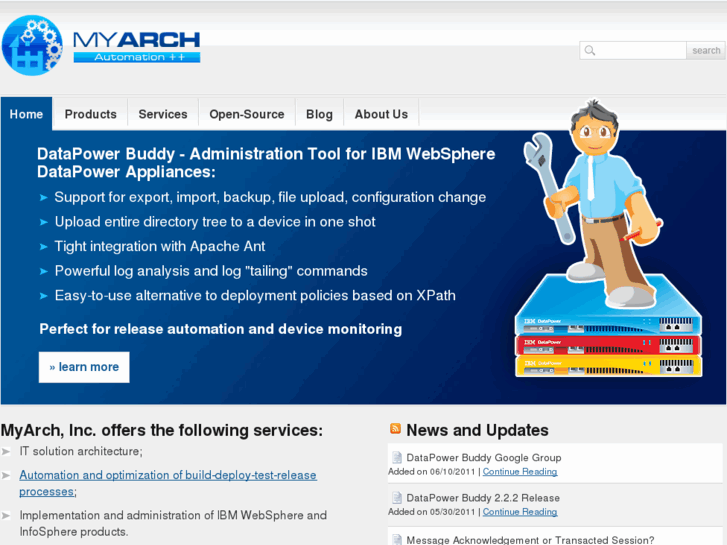
Task: Click 'MyArch, Inc. offers the following services' heading
Action: (x=161, y=430)
